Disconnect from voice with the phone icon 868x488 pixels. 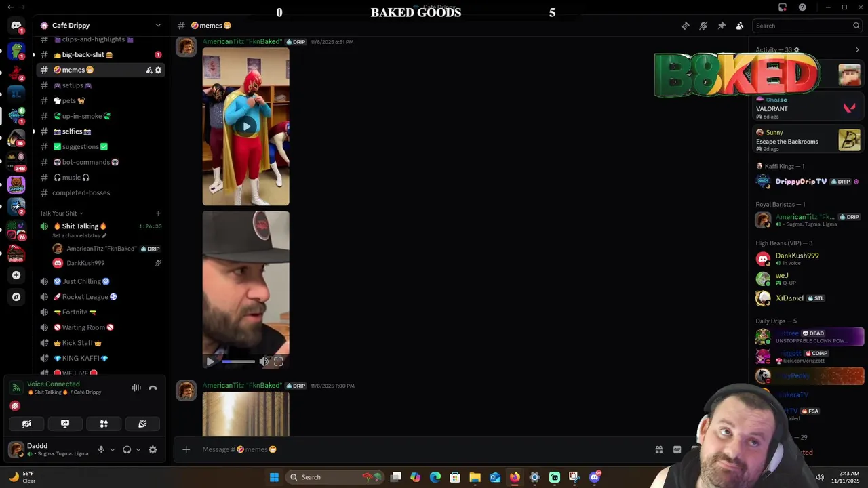click(153, 388)
